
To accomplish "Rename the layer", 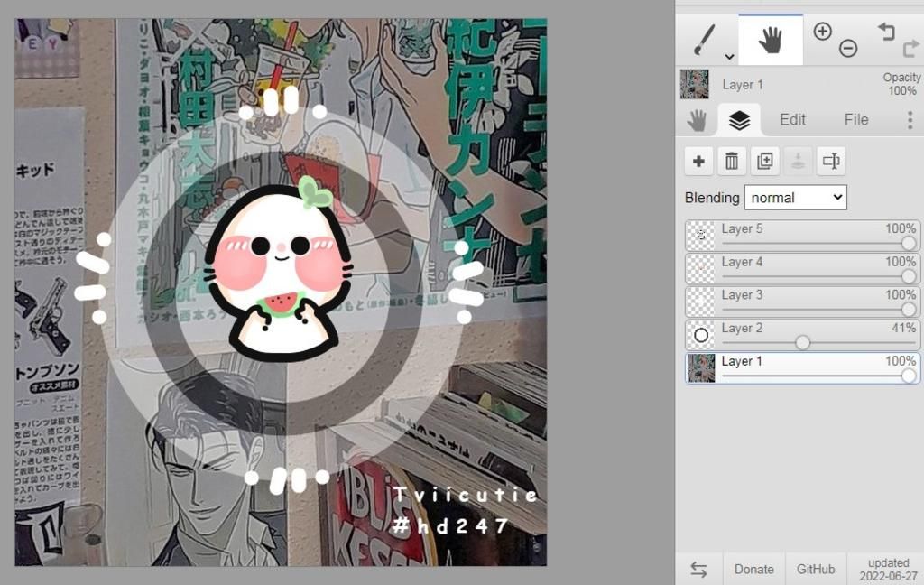I will 831,161.
